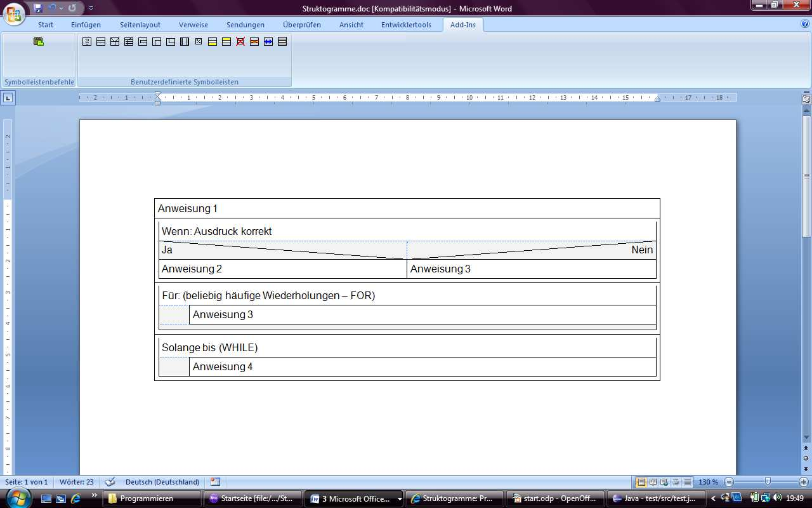Click the red X delete-block icon
This screenshot has width=812, height=508.
tap(240, 42)
